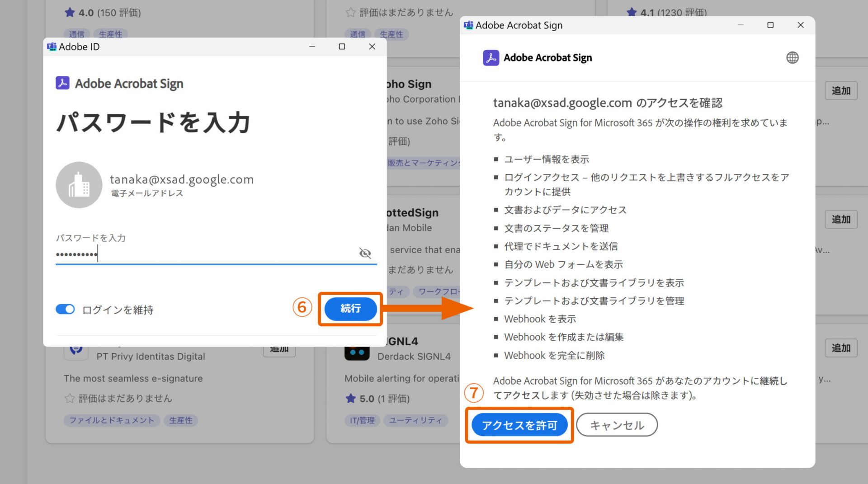The height and width of the screenshot is (484, 868).
Task: Click the 通信 tag in top middle card
Action: (358, 34)
